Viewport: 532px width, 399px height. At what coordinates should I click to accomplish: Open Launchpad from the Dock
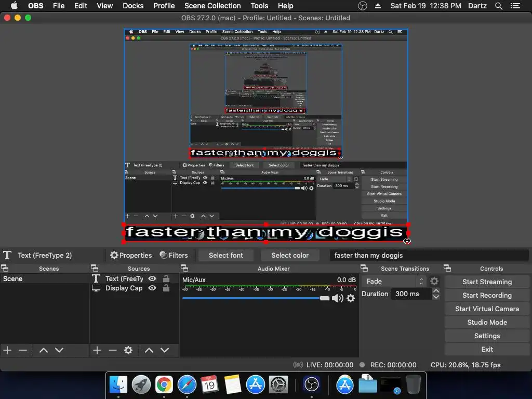(x=141, y=384)
